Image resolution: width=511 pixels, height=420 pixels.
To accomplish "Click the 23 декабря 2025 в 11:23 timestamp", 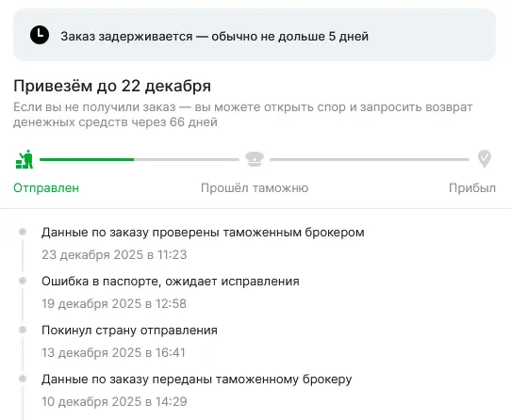I will coord(114,254).
